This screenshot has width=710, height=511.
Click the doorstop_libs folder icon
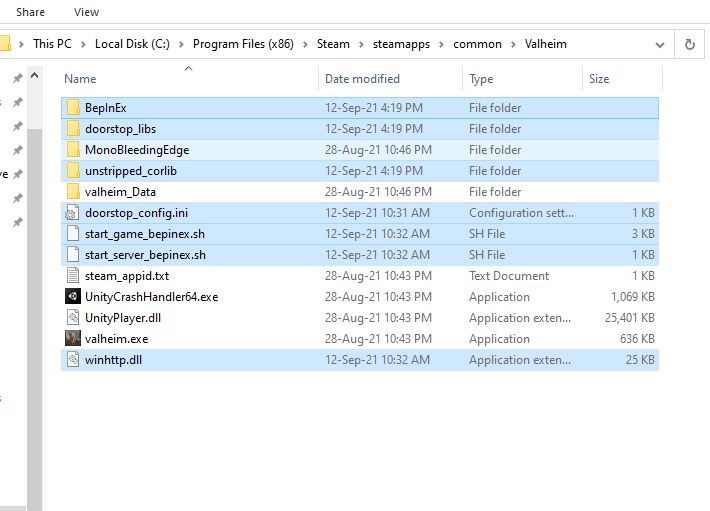tap(73, 129)
